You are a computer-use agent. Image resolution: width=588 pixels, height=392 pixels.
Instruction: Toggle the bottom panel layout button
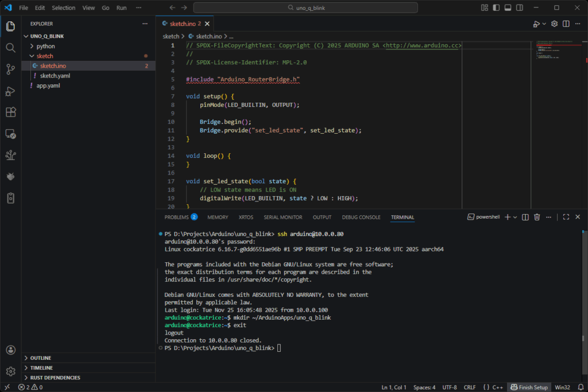pyautogui.click(x=508, y=7)
